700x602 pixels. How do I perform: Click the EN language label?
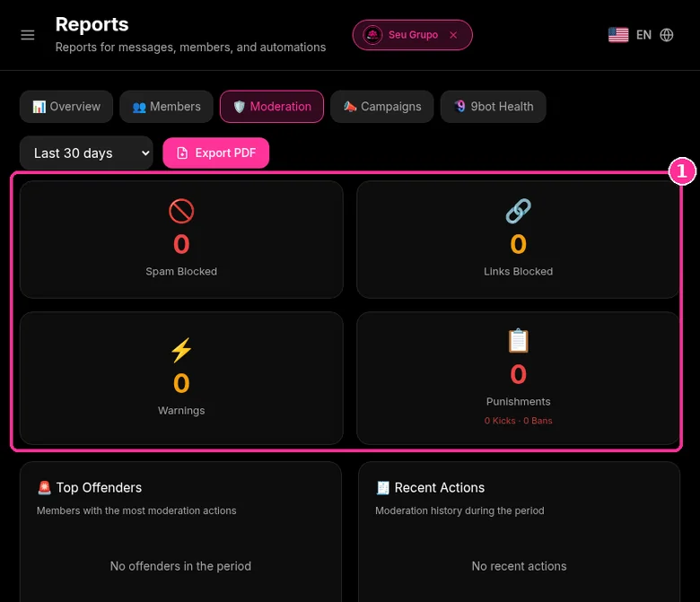[643, 35]
